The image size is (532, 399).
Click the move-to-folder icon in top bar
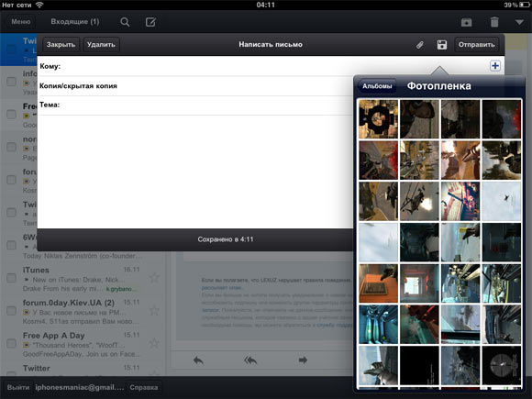(467, 22)
